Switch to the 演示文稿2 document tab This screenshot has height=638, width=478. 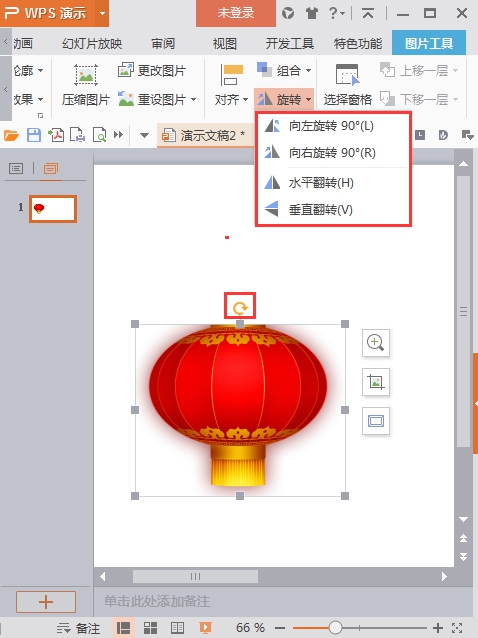(x=205, y=135)
